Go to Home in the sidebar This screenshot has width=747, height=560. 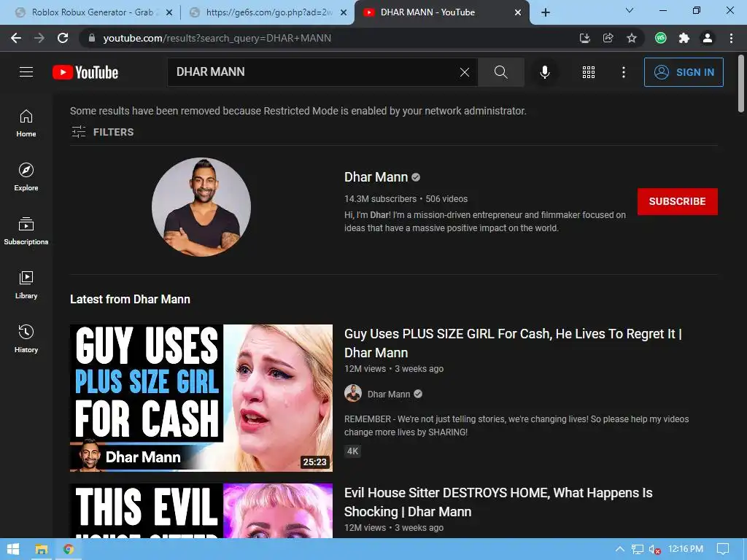click(26, 122)
